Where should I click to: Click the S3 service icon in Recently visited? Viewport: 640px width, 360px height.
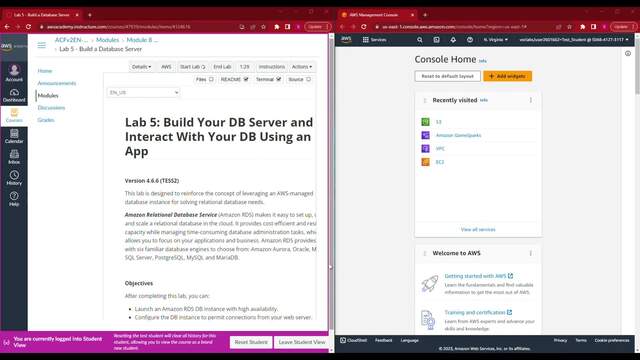(x=425, y=122)
